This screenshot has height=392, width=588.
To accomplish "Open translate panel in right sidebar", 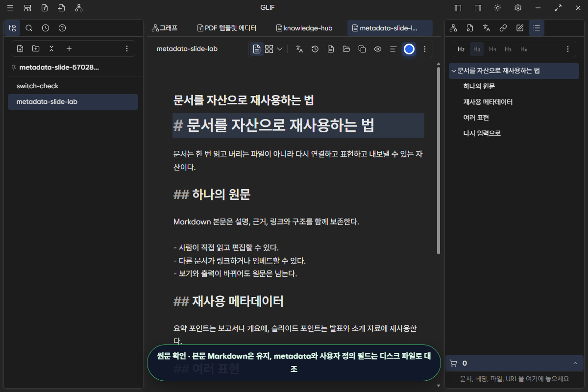I will pos(487,28).
